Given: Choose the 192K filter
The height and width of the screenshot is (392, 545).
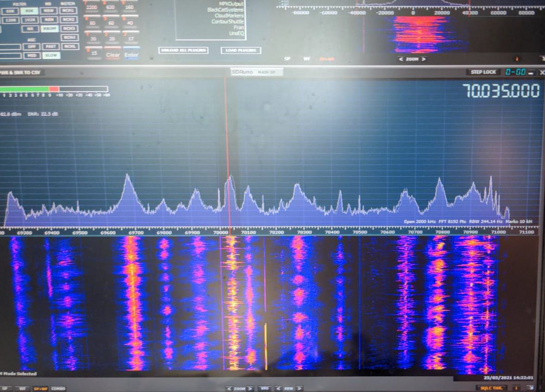Looking at the screenshot, I should pos(30,20).
